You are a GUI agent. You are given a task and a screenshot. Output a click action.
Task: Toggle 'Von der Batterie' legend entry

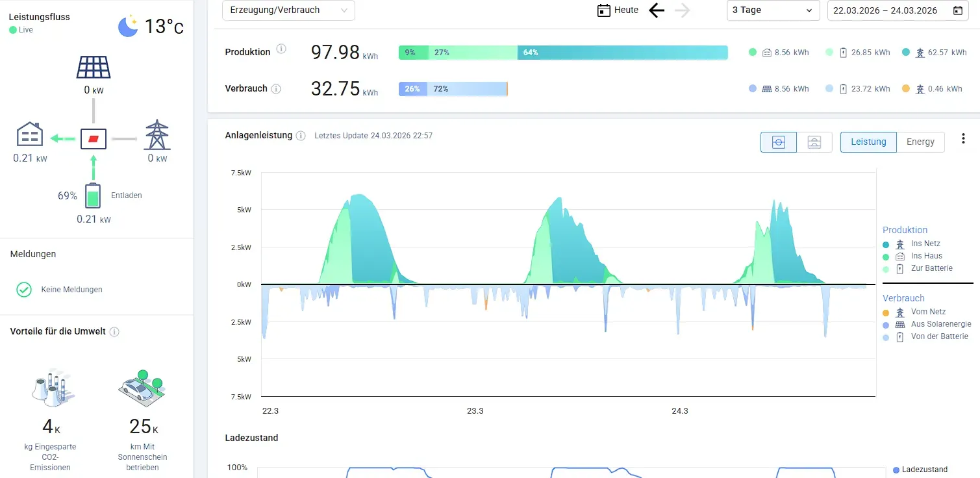[x=939, y=336]
